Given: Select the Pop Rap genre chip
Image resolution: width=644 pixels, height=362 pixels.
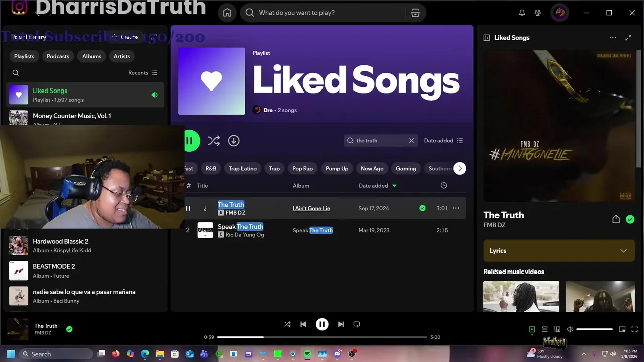Looking at the screenshot, I should (302, 169).
